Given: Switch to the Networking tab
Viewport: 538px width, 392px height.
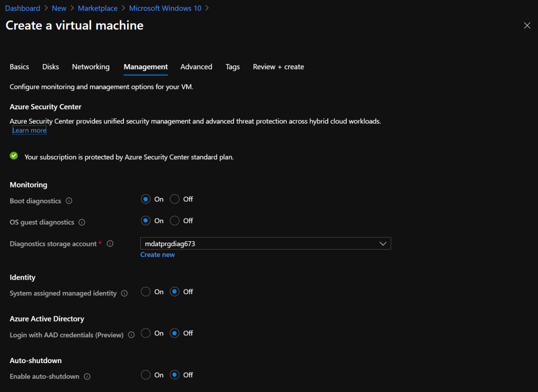Looking at the screenshot, I should coord(91,67).
